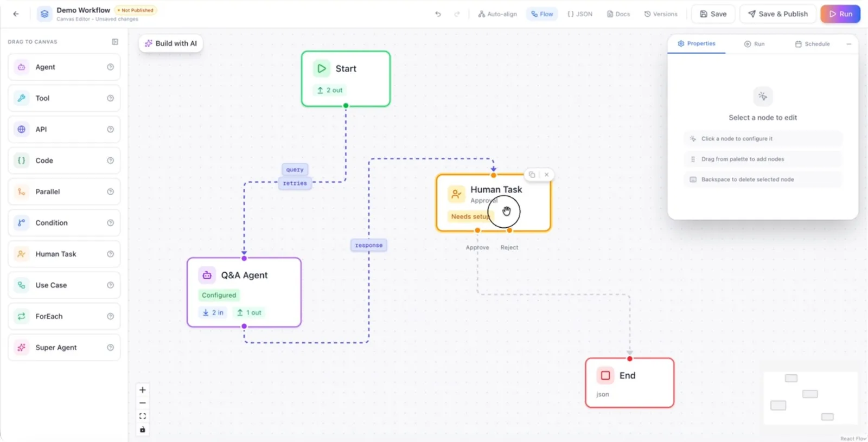
Task: Redo the last undone change
Action: [457, 14]
